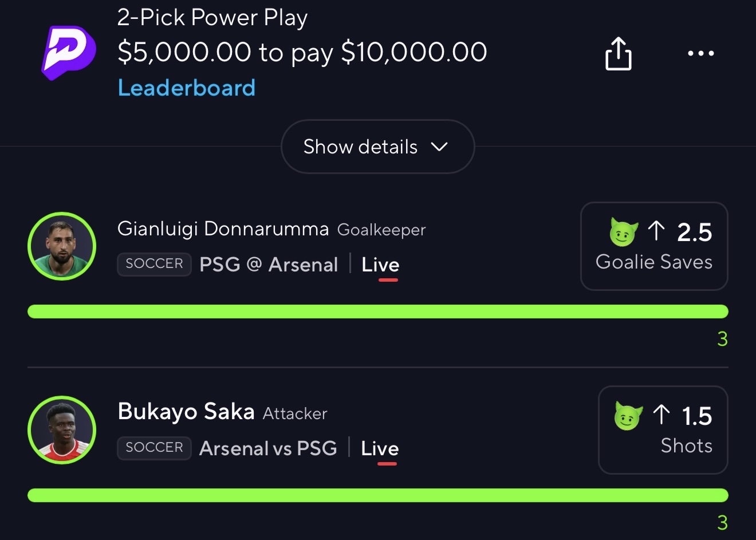Viewport: 756px width, 540px height.
Task: Select Gianluigi Donnarumma's player photo
Action: point(62,246)
